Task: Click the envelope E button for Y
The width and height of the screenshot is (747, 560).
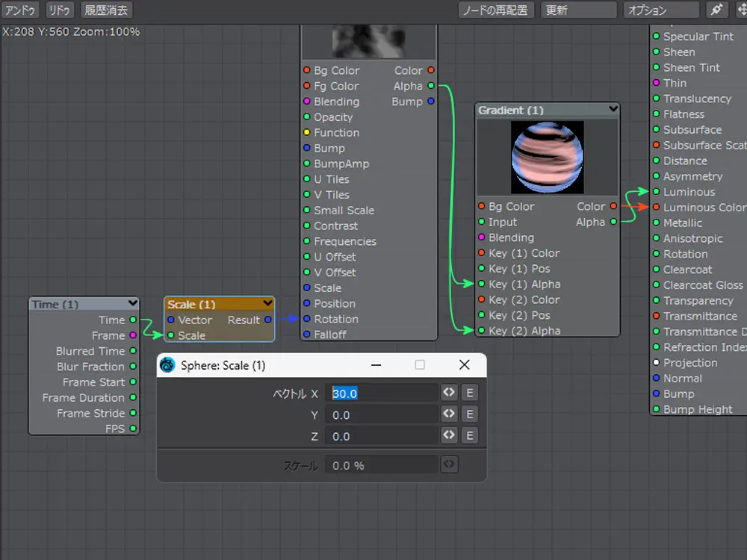Action: point(470,414)
